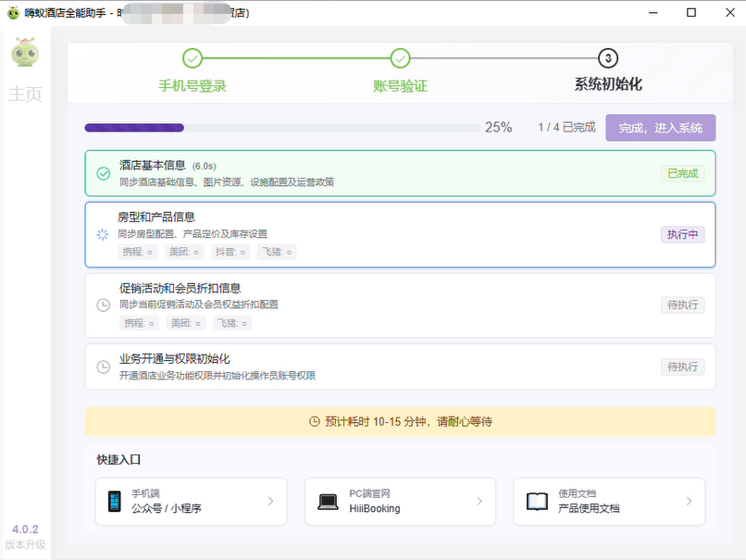The width and height of the screenshot is (746, 560).
Task: Click the green mascot logo in the sidebar
Action: click(x=25, y=54)
